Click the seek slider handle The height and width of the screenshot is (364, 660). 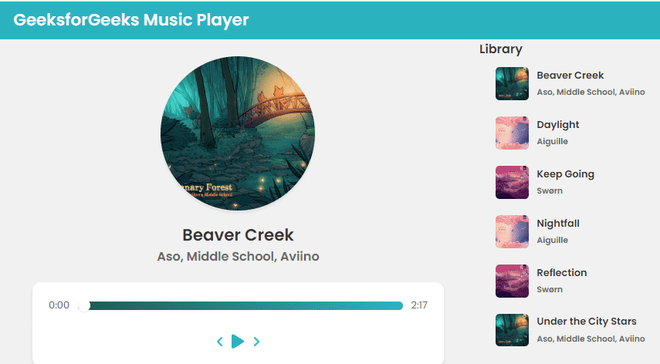click(x=84, y=306)
